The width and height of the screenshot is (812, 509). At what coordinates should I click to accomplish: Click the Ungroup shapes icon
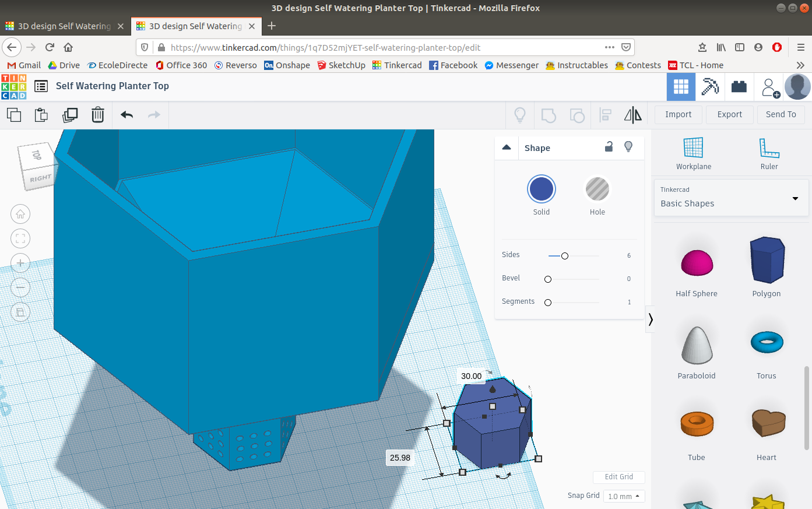click(x=577, y=115)
